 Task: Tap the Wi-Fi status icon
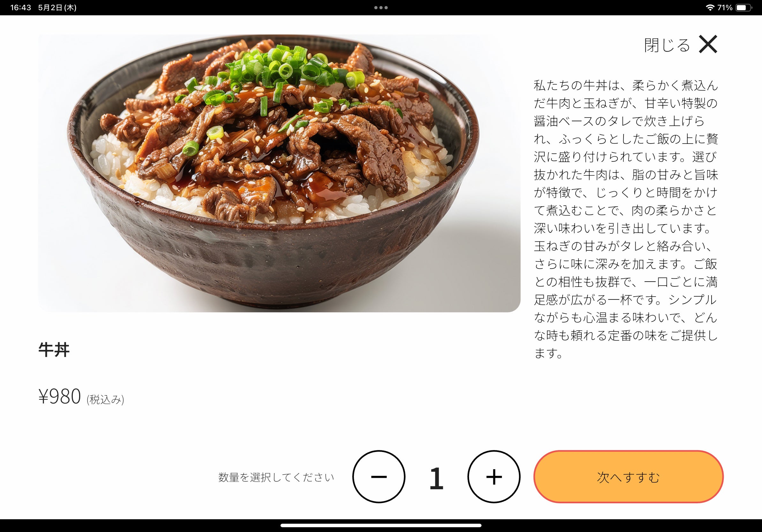(x=710, y=7)
